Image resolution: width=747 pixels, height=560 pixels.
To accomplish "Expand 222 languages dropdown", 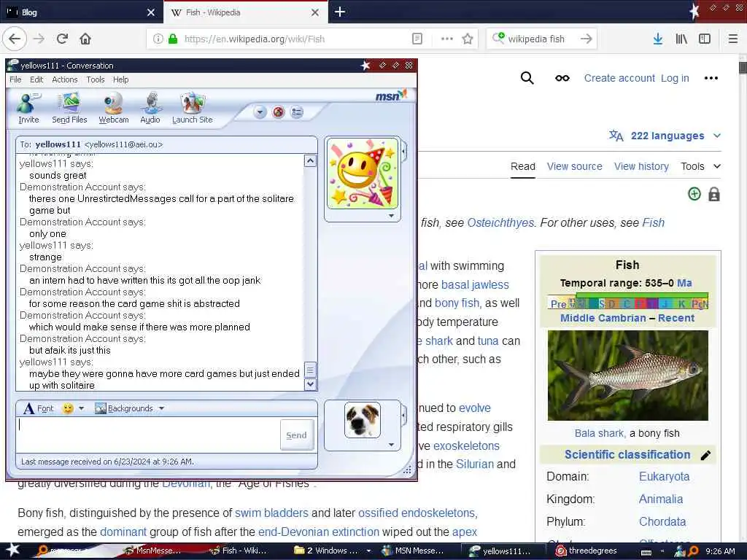I will click(665, 136).
